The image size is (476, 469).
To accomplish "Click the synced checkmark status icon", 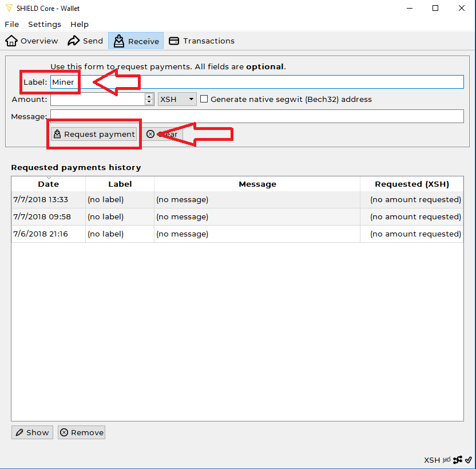I will point(468,460).
